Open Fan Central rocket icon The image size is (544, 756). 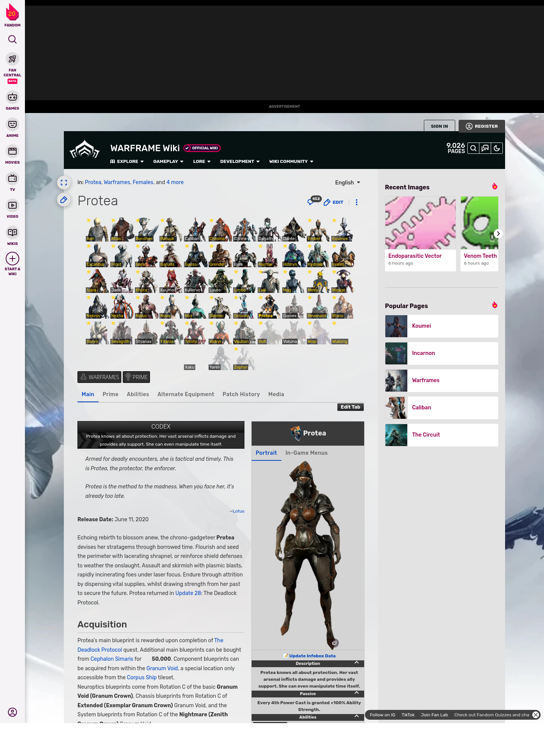tap(12, 59)
